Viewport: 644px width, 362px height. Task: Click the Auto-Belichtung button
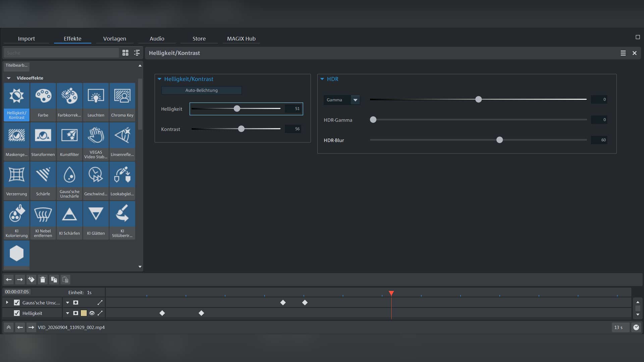coord(201,90)
